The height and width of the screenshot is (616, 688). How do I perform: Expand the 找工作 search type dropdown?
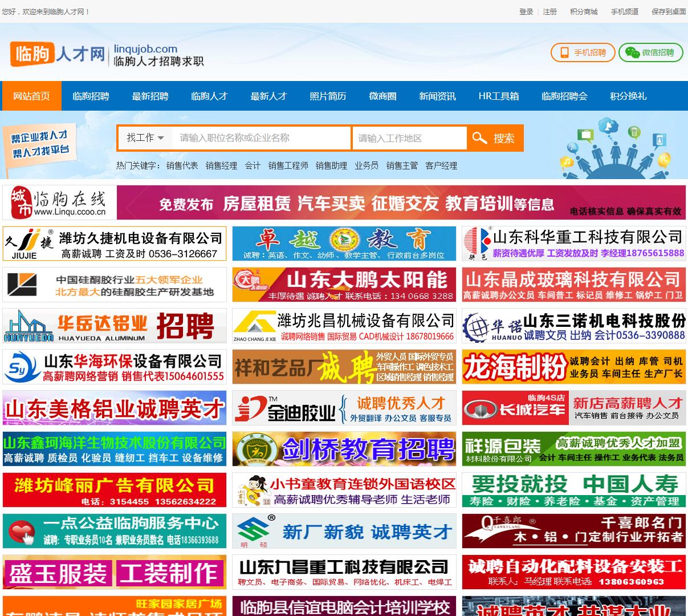click(x=145, y=138)
